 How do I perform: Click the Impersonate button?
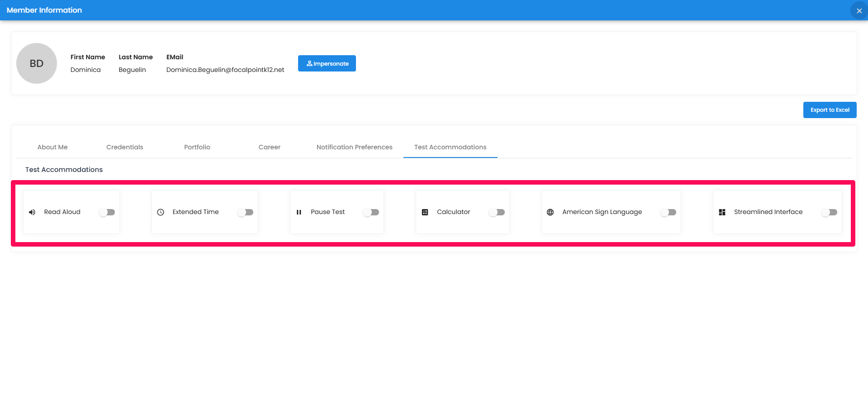coord(327,63)
